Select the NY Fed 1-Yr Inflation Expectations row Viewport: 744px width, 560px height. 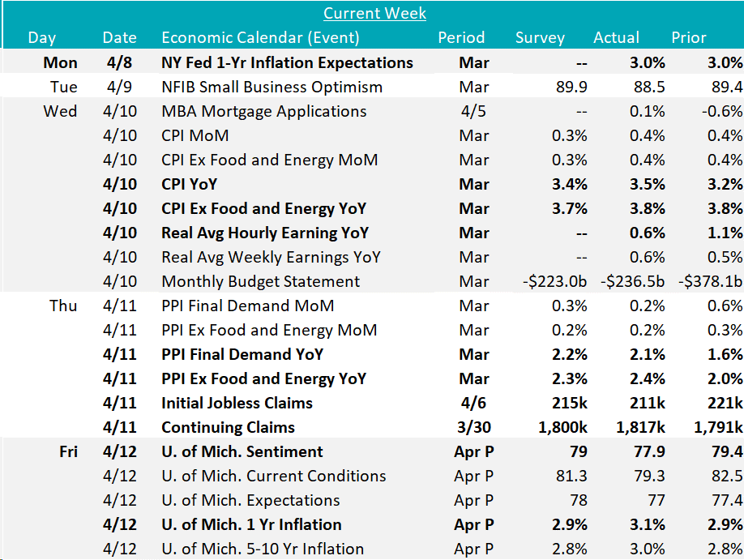pos(287,62)
